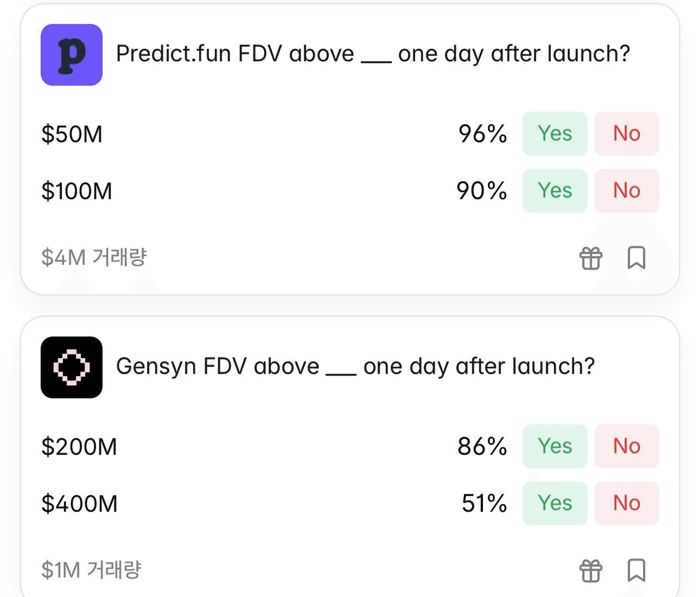Click gift icon on Predict.fun card
Screen dimensions: 700x597
(591, 258)
